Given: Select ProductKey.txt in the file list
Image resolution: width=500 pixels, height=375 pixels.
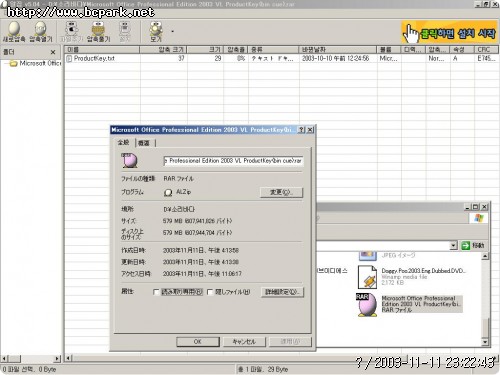Looking at the screenshot, I should coord(94,58).
